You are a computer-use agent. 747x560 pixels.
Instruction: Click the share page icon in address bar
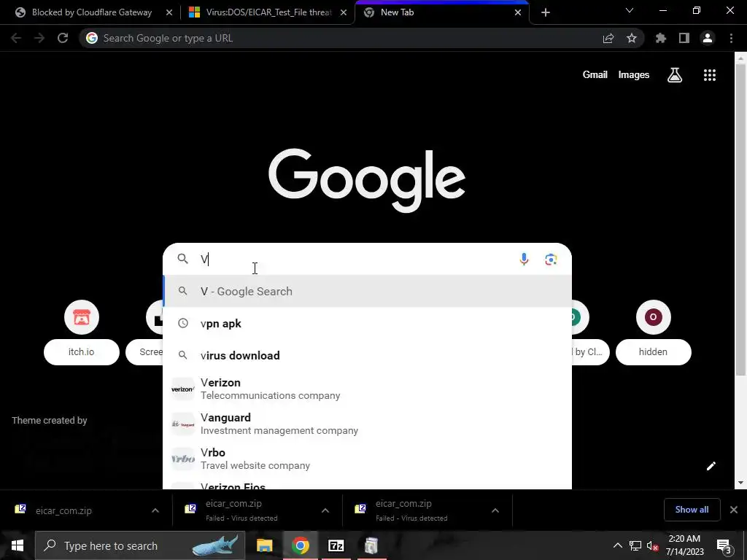coord(608,38)
